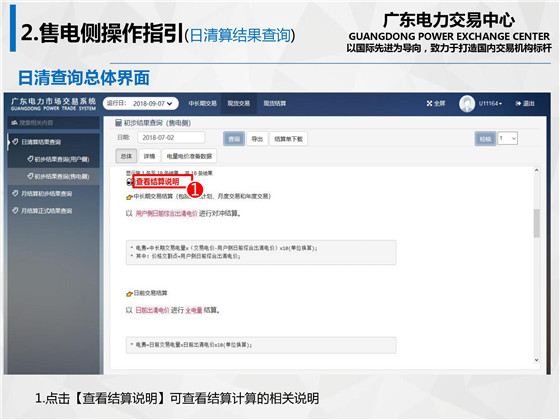Switch to the 中长期交易 menu
The image size is (560, 420).
tap(202, 104)
